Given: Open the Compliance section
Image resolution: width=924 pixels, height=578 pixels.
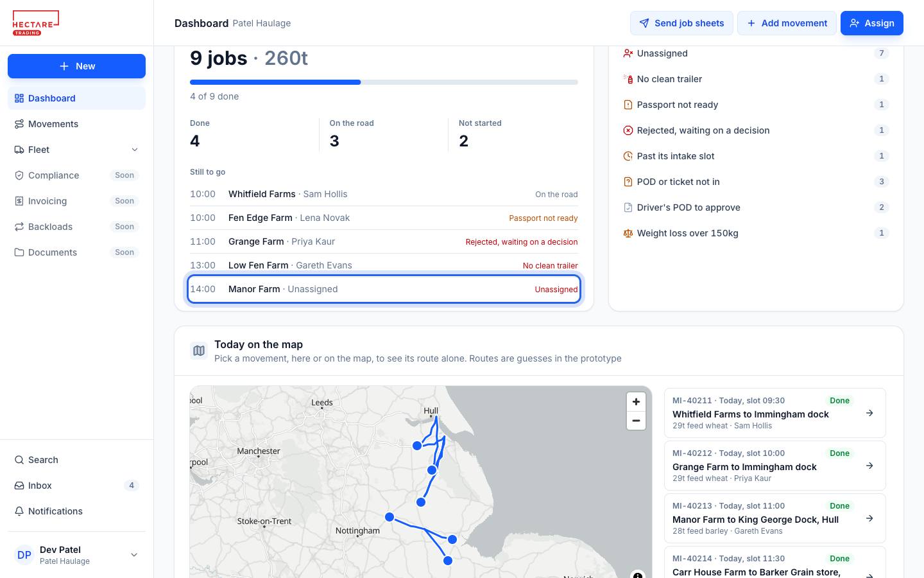Looking at the screenshot, I should click(x=76, y=175).
